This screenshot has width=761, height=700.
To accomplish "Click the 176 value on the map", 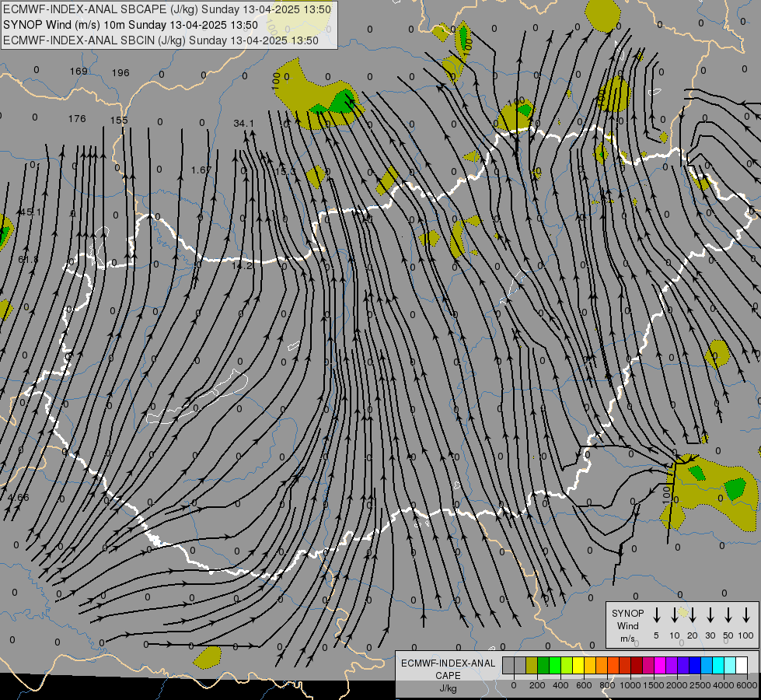I will click(77, 118).
